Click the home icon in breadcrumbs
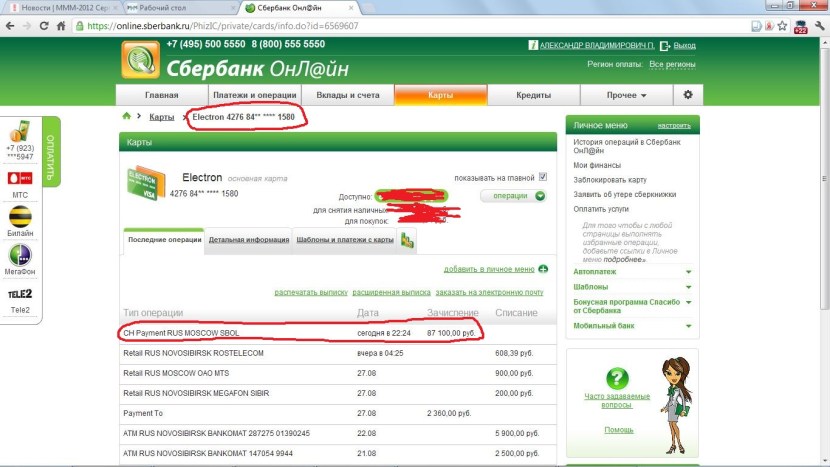830x467 pixels. 126,117
